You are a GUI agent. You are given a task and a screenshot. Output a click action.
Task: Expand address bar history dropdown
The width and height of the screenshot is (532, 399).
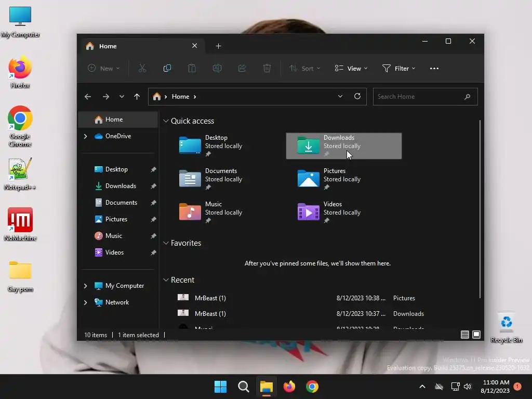click(x=340, y=96)
